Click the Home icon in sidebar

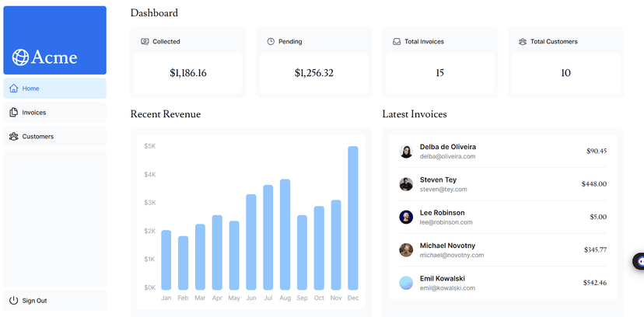pyautogui.click(x=13, y=89)
